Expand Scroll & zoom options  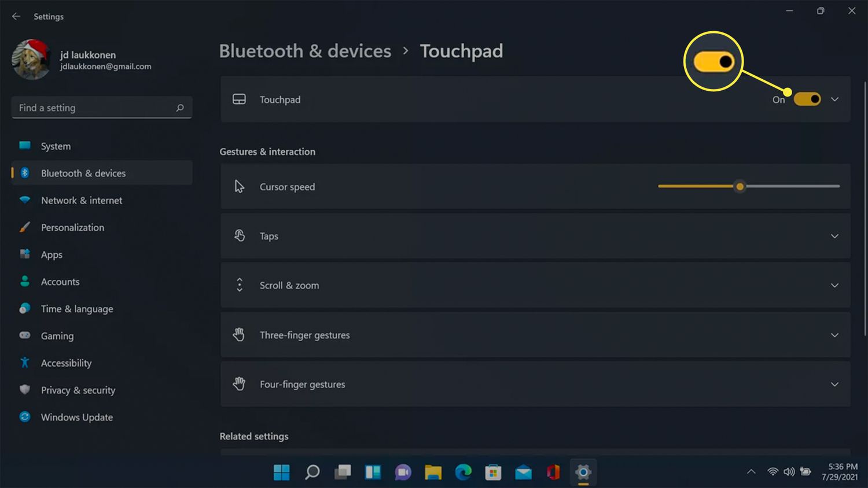point(834,285)
